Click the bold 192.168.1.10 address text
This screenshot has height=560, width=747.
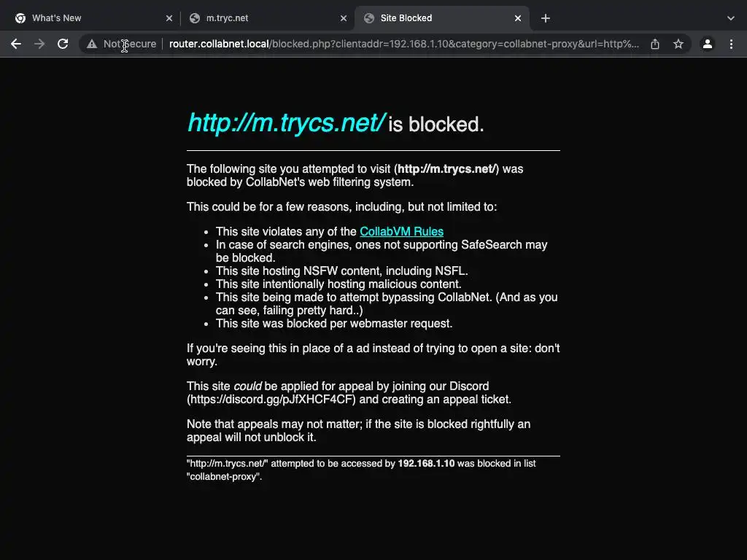point(426,463)
